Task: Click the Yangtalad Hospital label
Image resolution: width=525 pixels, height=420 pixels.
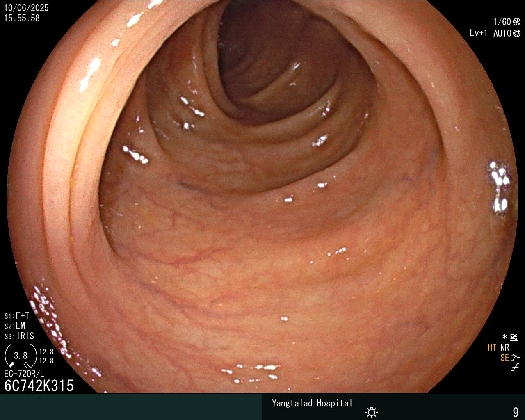Action: (x=312, y=403)
